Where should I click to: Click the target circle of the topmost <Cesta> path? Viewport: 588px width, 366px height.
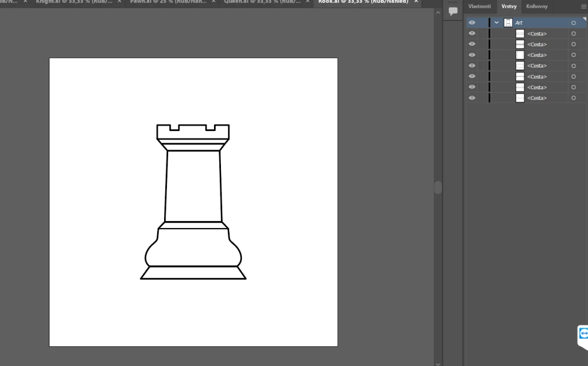[574, 34]
